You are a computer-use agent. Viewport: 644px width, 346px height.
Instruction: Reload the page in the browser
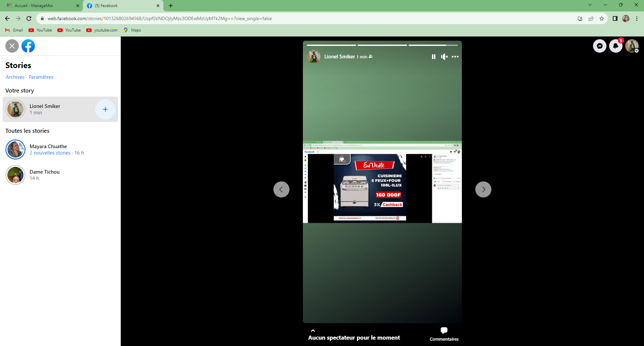[x=29, y=18]
